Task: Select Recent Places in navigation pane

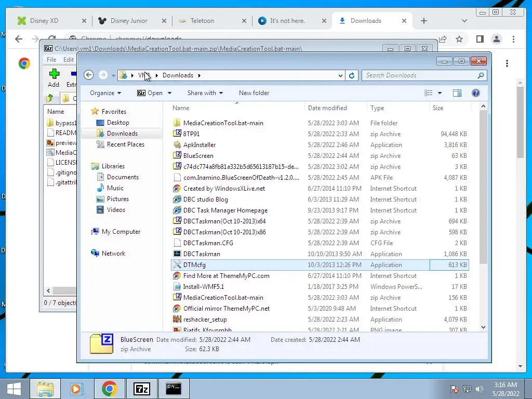Action: pos(126,144)
